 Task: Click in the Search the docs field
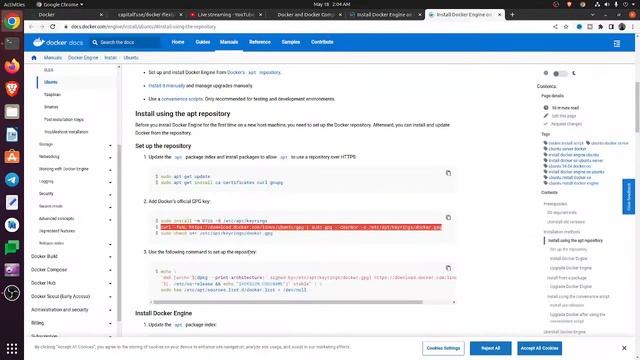pos(125,42)
